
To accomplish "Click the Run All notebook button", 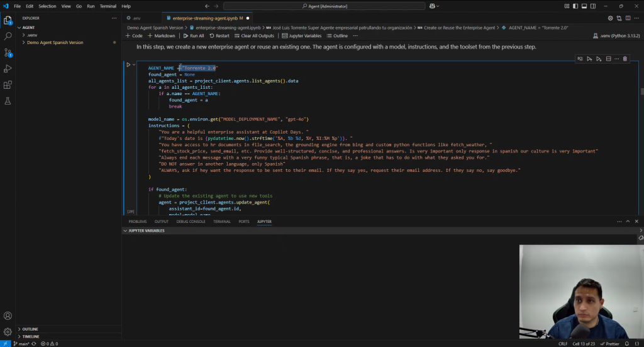I will point(194,36).
